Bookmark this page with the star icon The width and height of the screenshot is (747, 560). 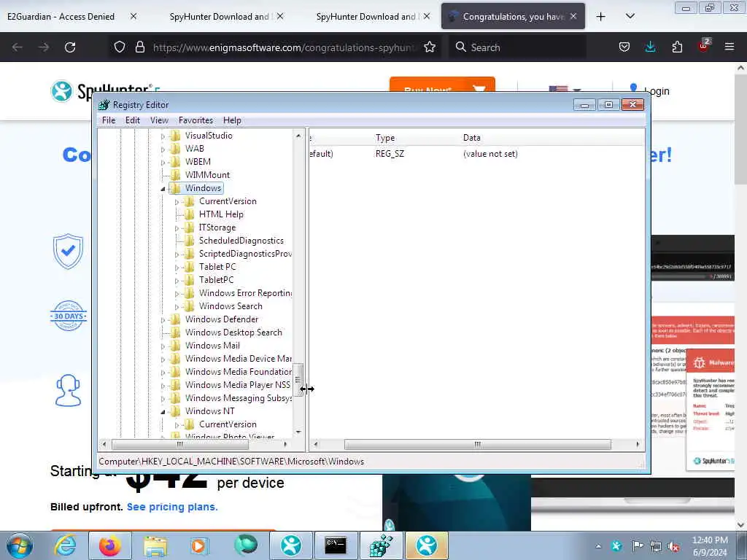coord(429,47)
